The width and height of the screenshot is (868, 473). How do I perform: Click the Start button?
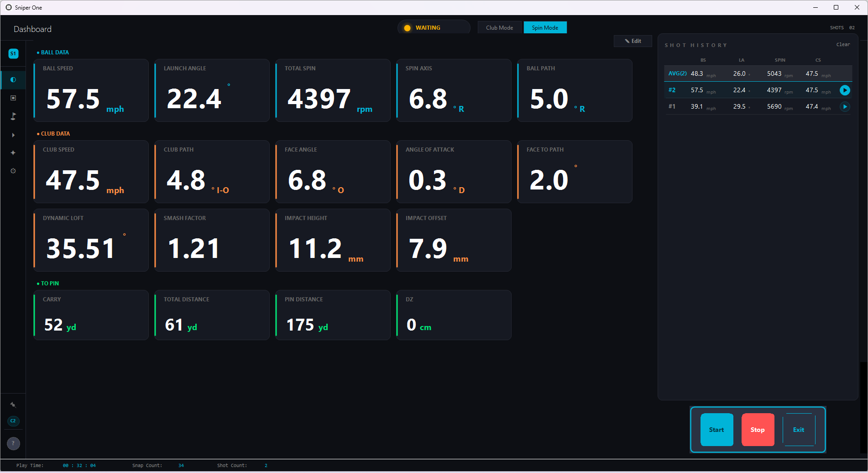716,430
